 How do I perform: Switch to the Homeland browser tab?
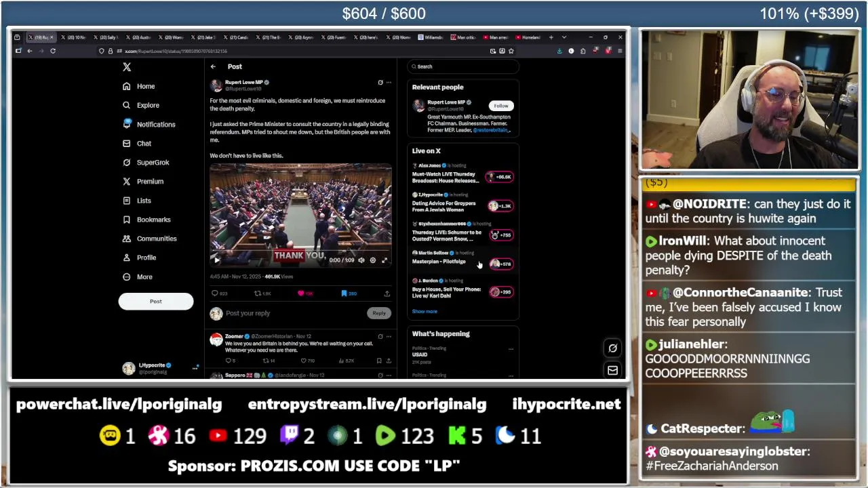[x=530, y=37]
